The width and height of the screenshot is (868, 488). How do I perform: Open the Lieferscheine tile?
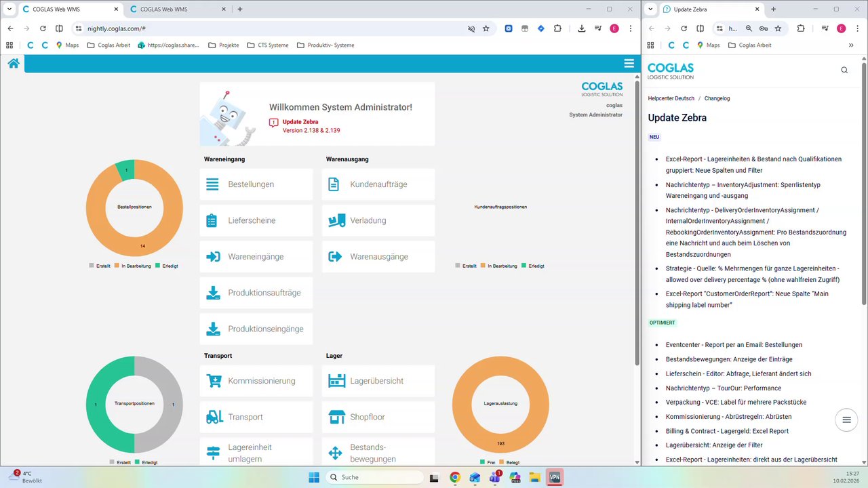pos(256,220)
